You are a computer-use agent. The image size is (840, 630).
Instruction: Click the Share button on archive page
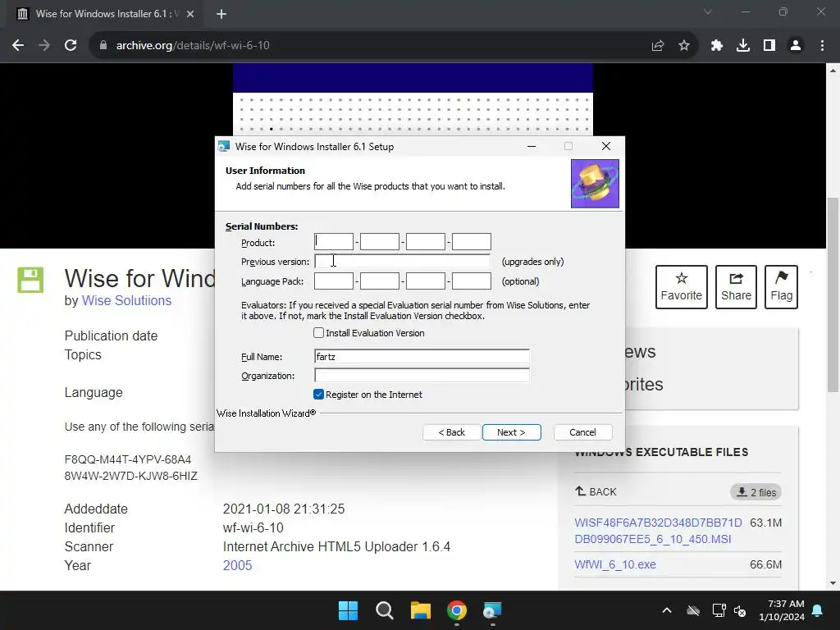pyautogui.click(x=736, y=287)
